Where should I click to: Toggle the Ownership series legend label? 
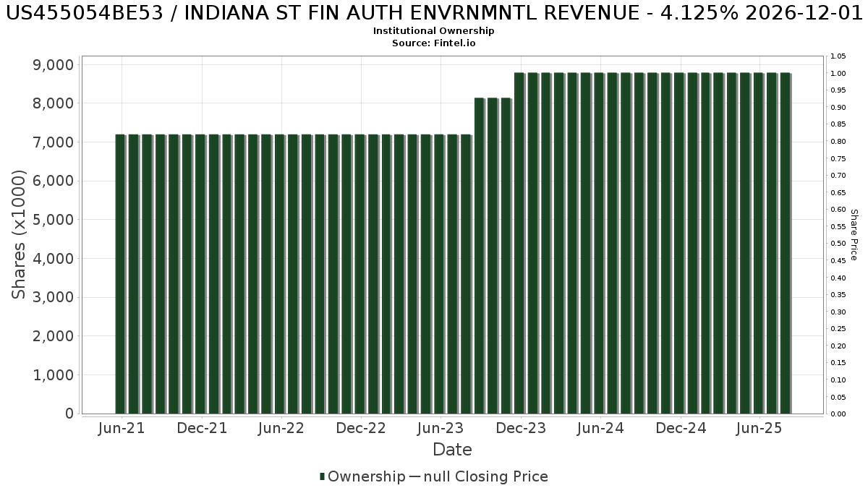(366, 476)
